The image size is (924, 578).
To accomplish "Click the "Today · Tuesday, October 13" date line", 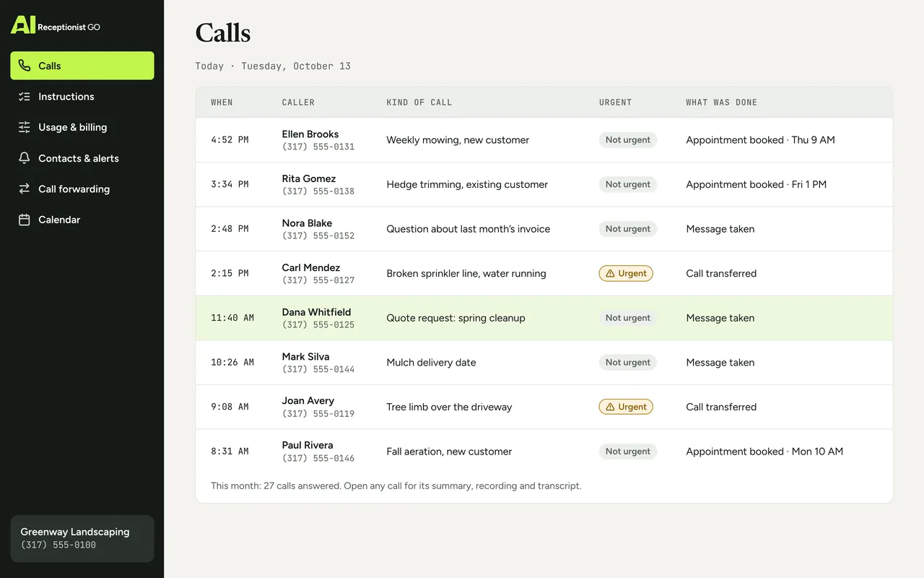I will tap(273, 66).
